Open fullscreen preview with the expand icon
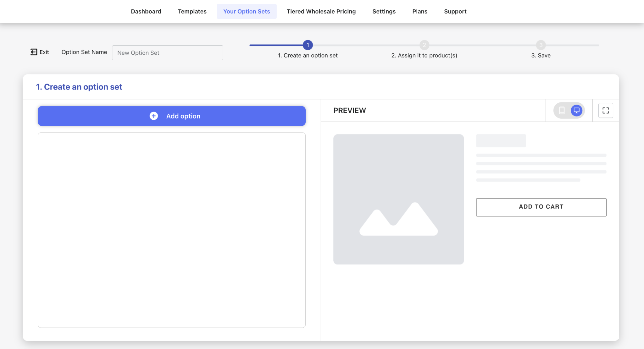644x349 pixels. (x=606, y=110)
